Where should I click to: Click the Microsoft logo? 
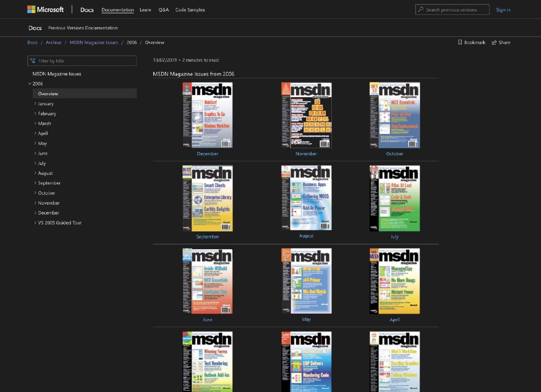[x=45, y=9]
